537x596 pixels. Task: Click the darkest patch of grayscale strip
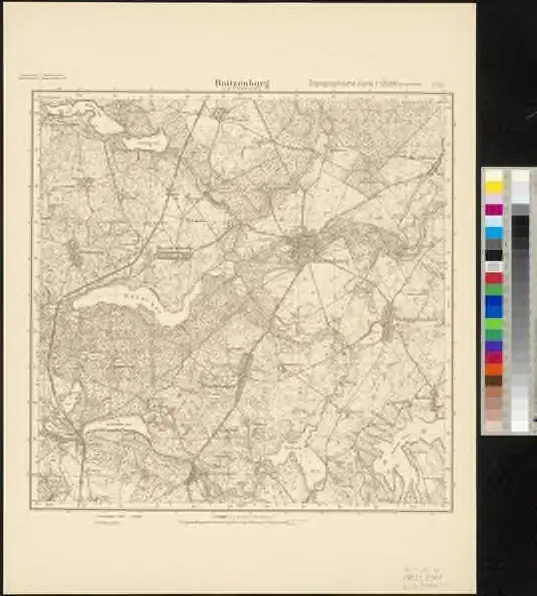tap(520, 227)
